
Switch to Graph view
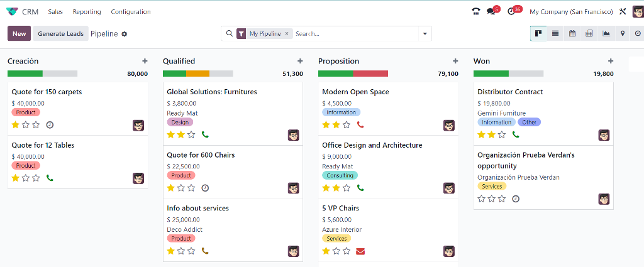point(606,34)
